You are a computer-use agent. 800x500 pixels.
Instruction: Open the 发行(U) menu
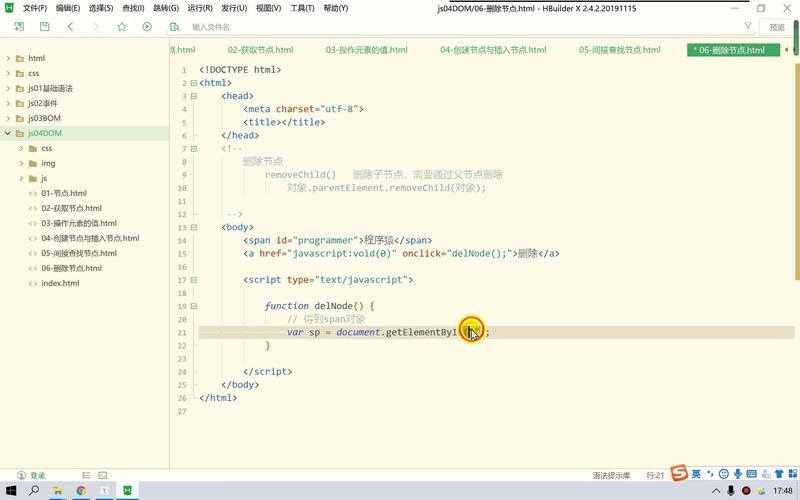[234, 8]
